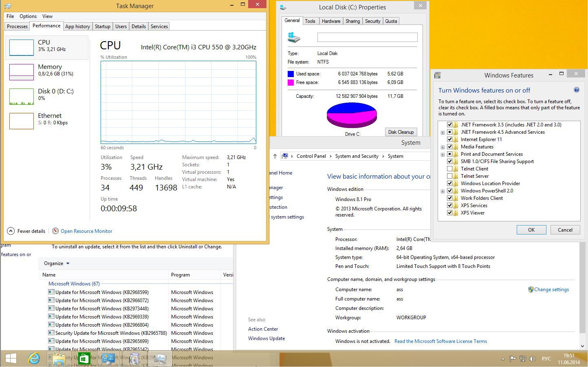Uncheck Windows PowerShell 2.0 checkbox
Screen dimensions: 588x367
pyautogui.click(x=449, y=191)
